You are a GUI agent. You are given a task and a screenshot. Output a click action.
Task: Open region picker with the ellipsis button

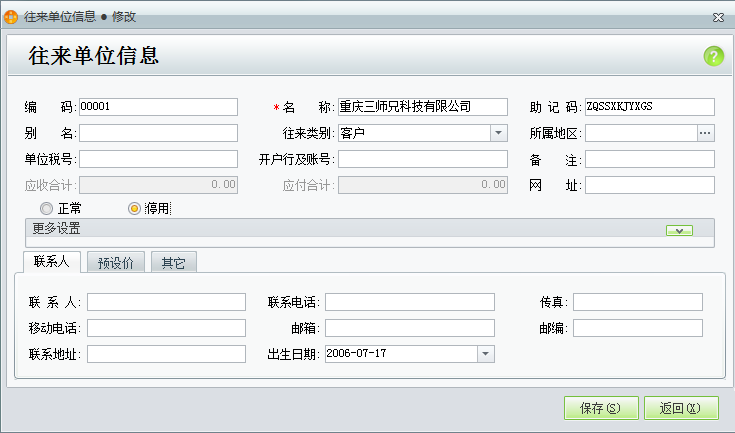(x=705, y=132)
